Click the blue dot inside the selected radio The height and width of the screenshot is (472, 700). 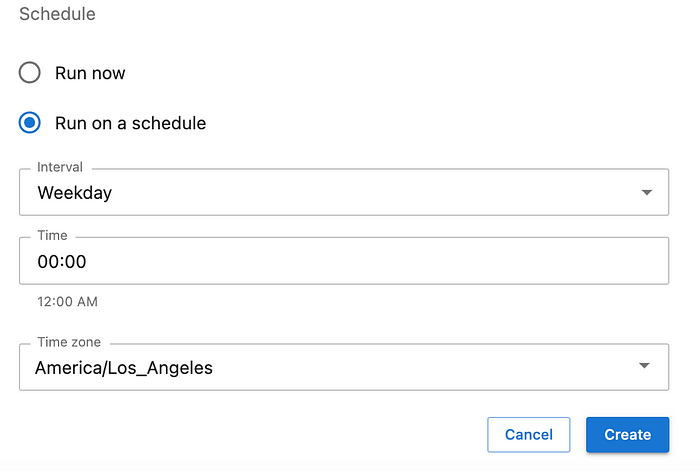coord(30,124)
